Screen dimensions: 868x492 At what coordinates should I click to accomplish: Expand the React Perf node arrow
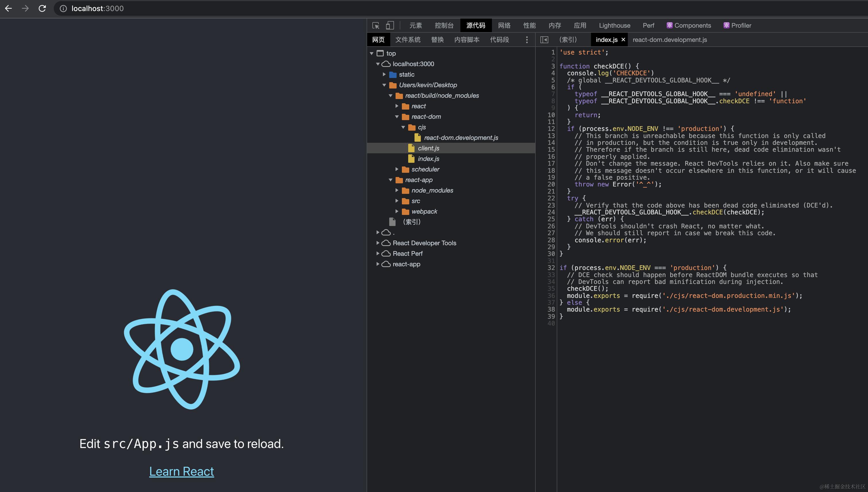378,253
